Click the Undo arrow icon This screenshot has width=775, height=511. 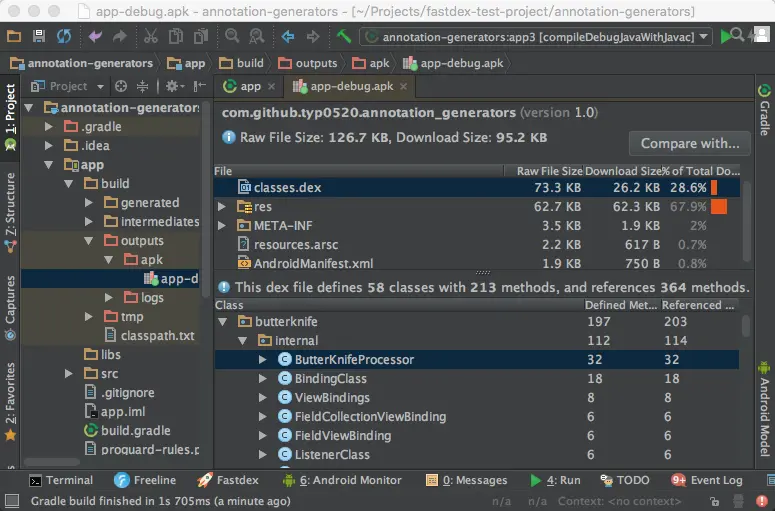tap(94, 36)
